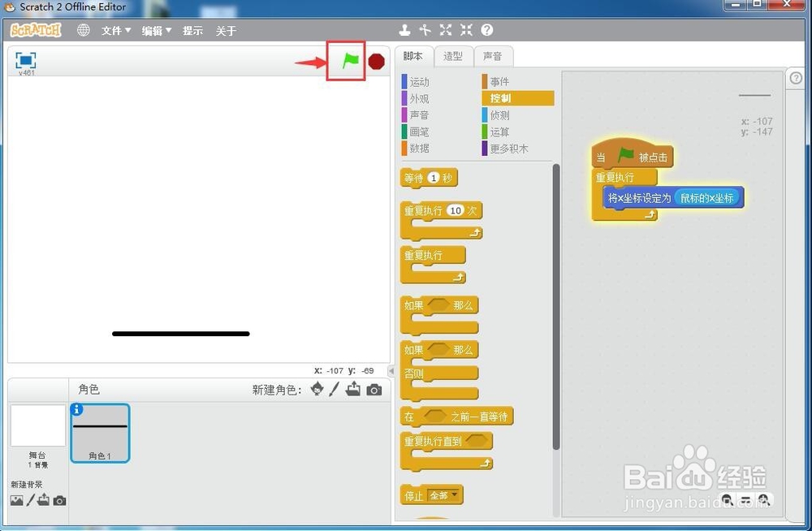Click the 等待 1 秒 block
Screen dimensions: 812x531
tap(412, 178)
